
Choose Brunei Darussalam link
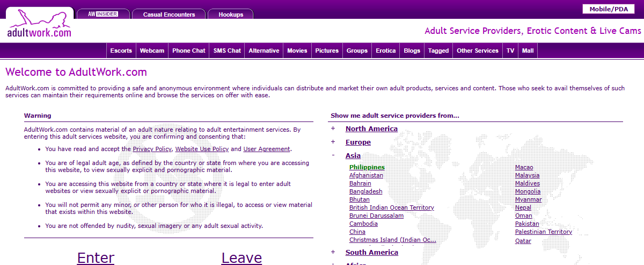pos(376,216)
